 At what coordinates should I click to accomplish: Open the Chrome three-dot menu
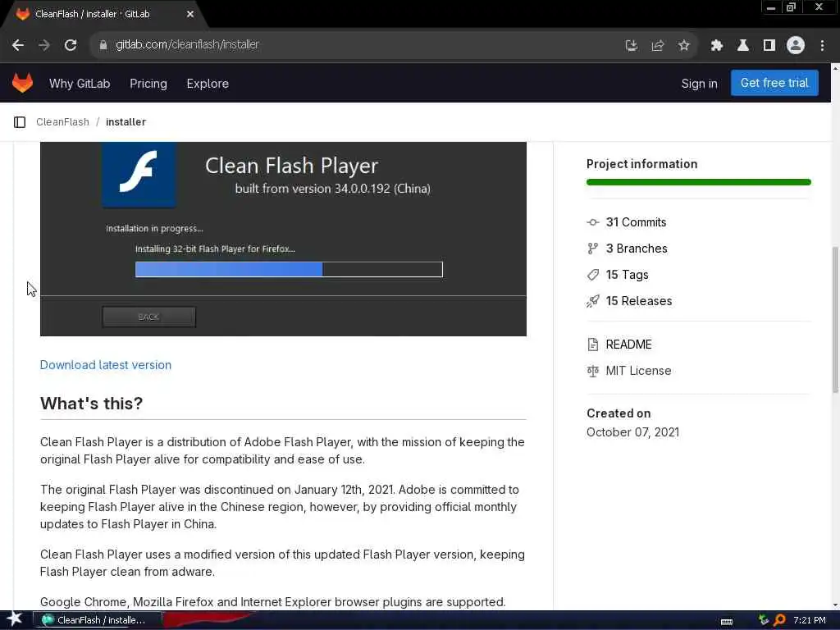click(x=822, y=46)
